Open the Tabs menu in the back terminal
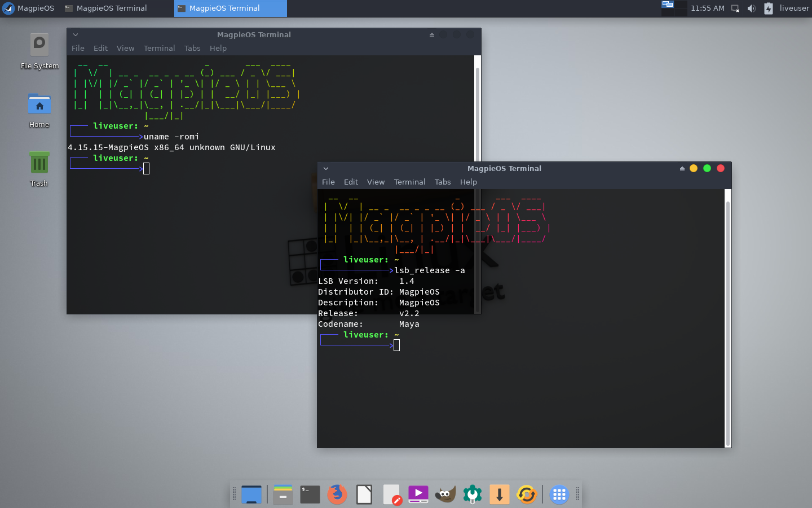The image size is (812, 508). [192, 48]
